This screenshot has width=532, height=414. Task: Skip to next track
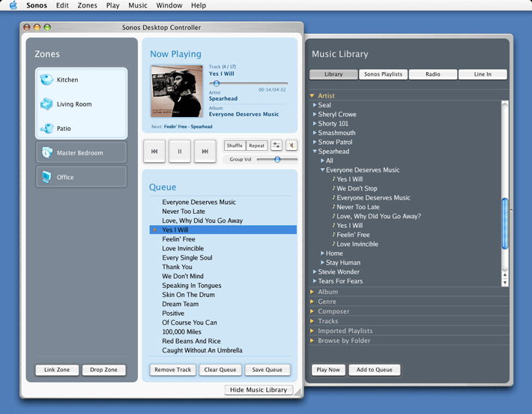tap(205, 151)
